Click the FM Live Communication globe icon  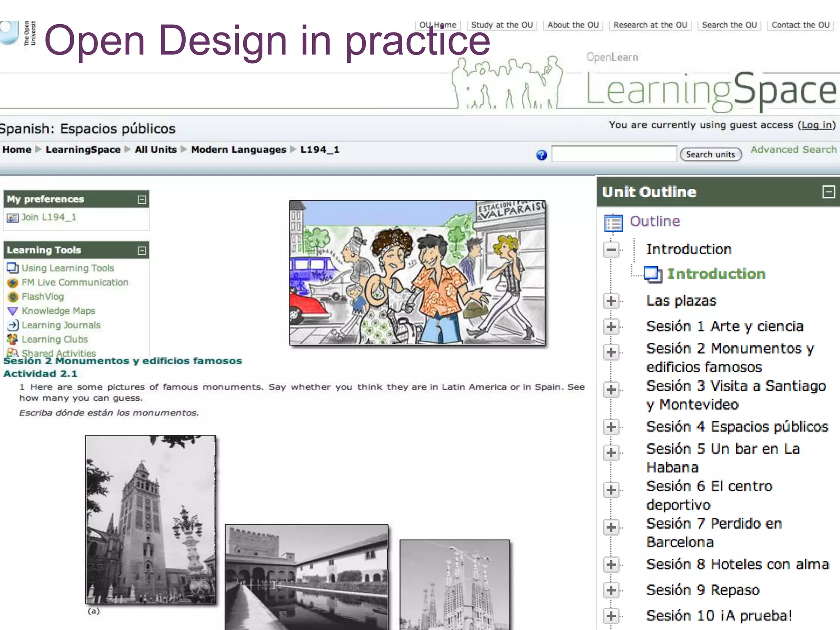tap(13, 283)
